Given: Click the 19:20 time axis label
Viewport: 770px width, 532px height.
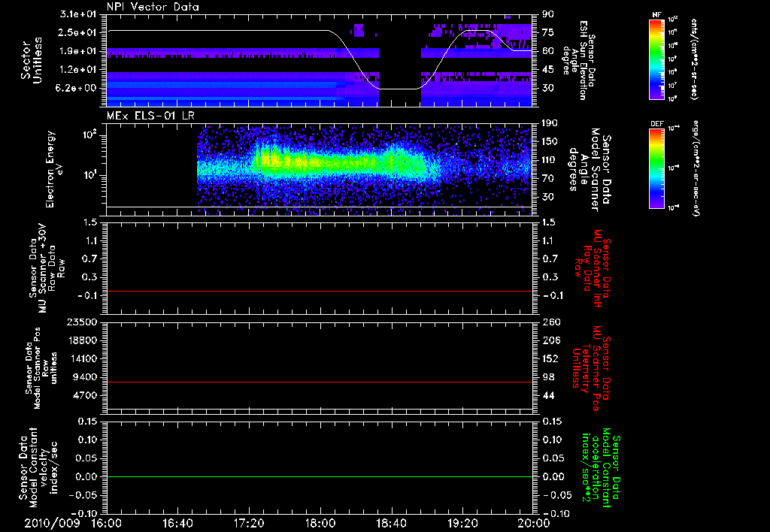Looking at the screenshot, I should click(462, 523).
